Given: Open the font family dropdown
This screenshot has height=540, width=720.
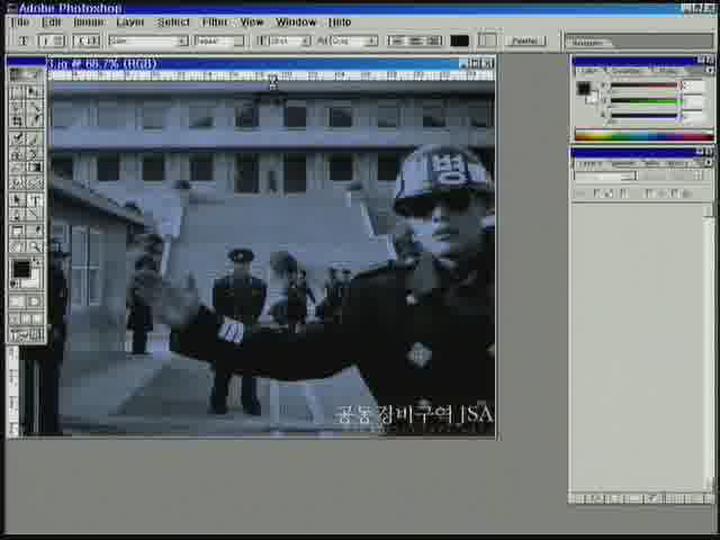Looking at the screenshot, I should [x=183, y=41].
